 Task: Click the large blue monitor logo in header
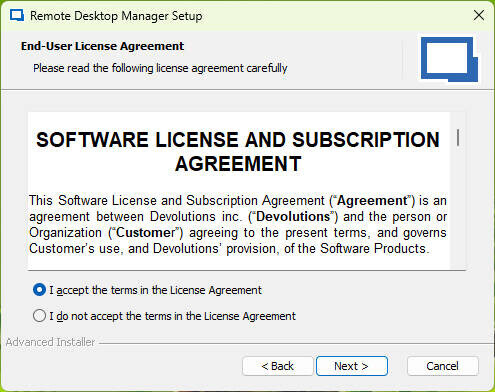449,59
